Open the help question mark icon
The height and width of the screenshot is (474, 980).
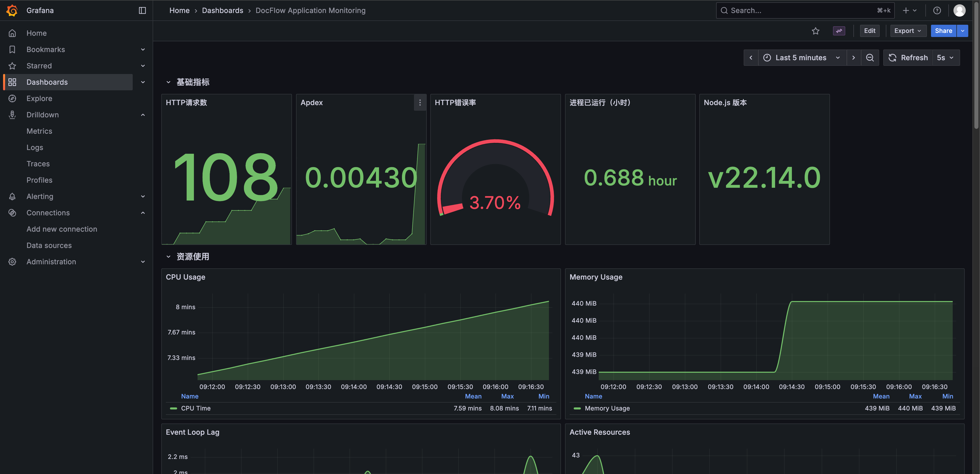point(937,10)
